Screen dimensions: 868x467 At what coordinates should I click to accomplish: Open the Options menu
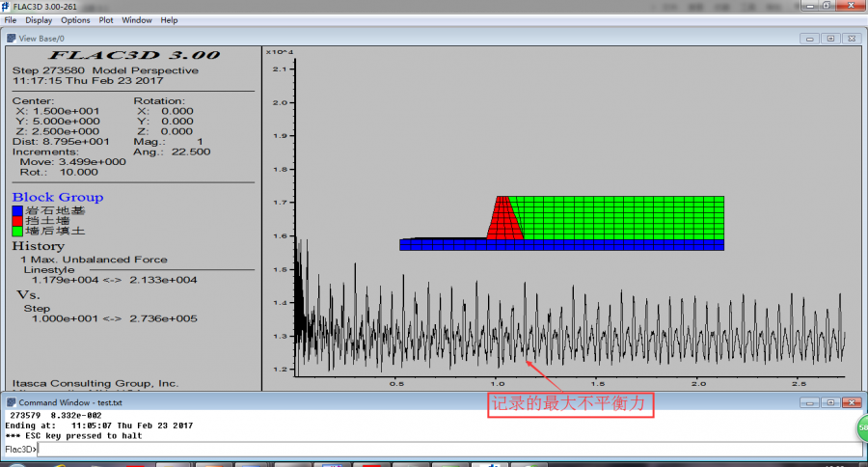pos(75,20)
